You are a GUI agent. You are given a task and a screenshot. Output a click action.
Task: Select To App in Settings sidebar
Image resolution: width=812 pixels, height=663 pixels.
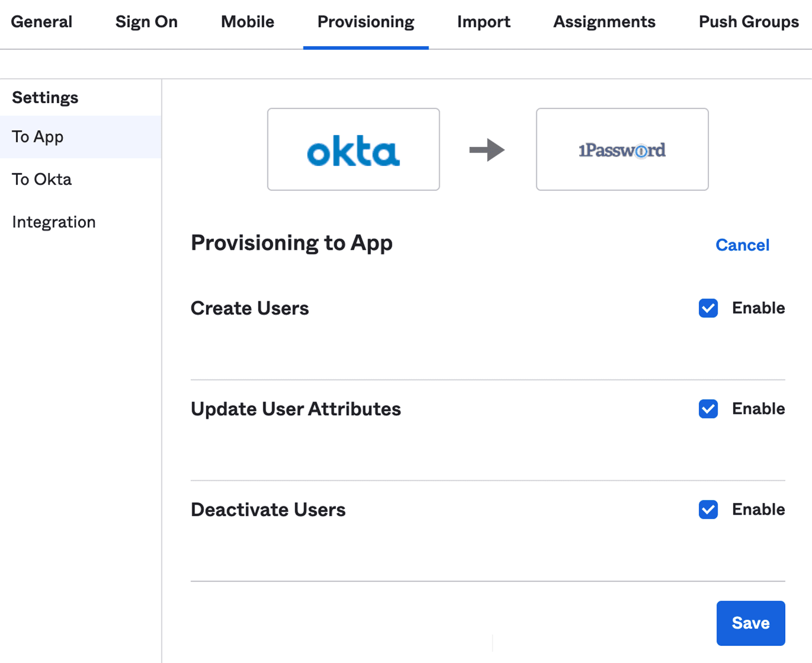coord(81,137)
